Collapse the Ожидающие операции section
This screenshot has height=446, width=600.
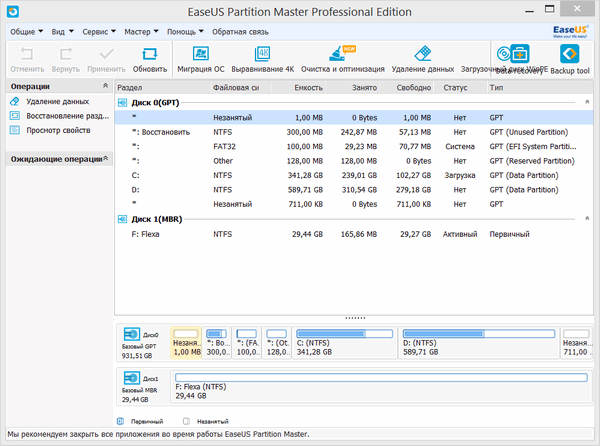click(x=106, y=158)
